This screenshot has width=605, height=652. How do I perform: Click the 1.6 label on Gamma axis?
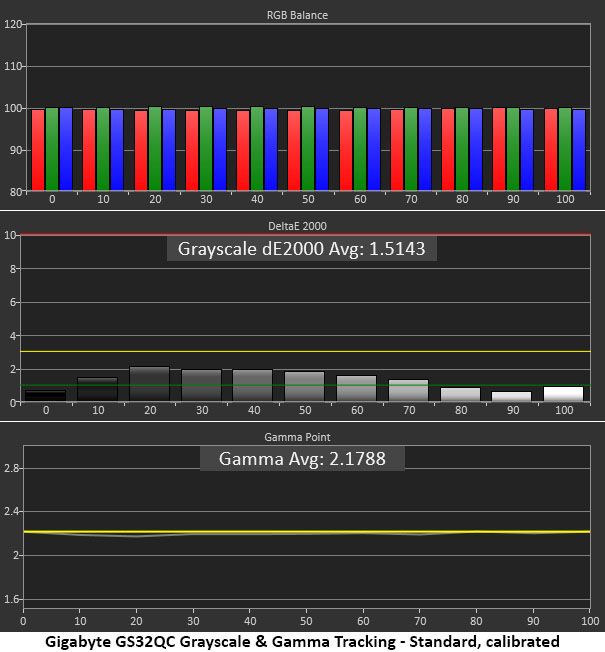[12, 599]
